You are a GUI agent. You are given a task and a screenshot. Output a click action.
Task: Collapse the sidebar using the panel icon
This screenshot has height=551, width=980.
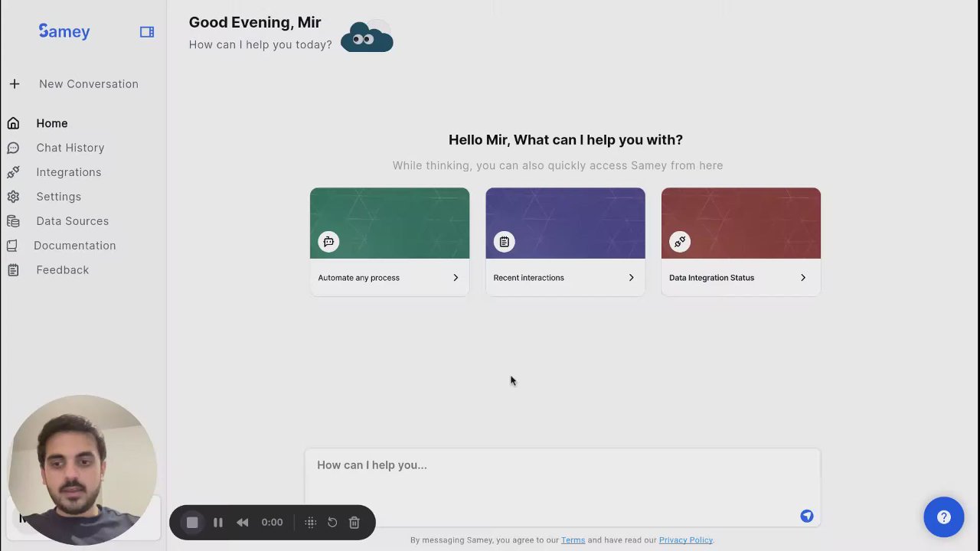[147, 32]
